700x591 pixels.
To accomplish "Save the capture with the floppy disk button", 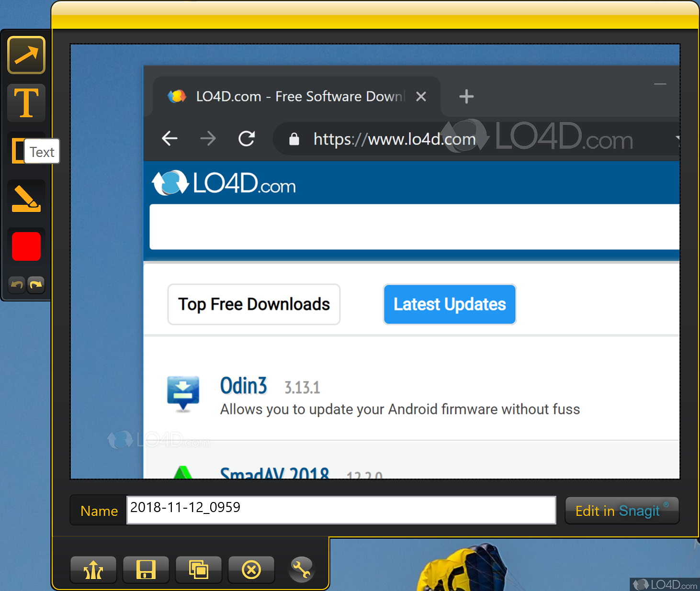I will tap(146, 570).
